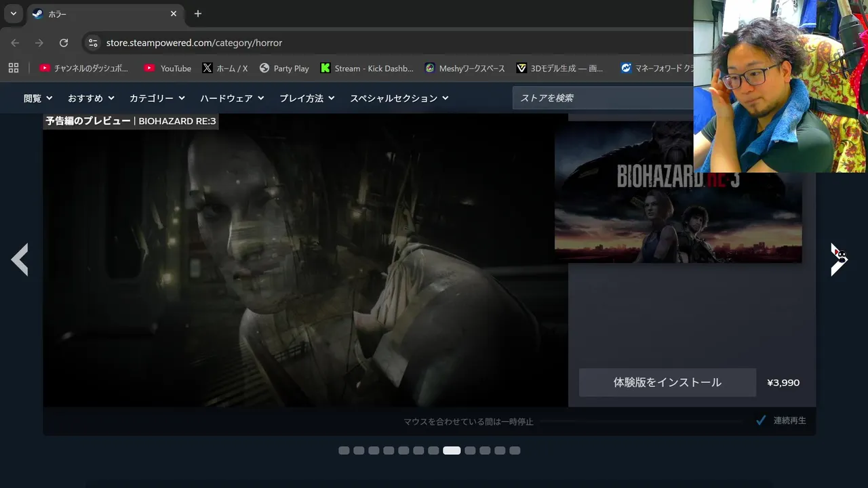868x488 pixels.
Task: Expand the カテゴリー menu
Action: [x=157, y=98]
